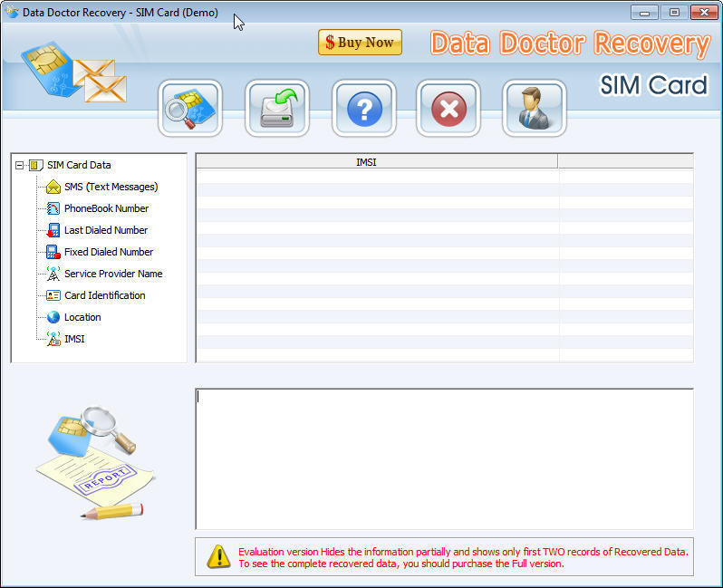The width and height of the screenshot is (723, 588).
Task: Open help with the question mark icon
Action: pyautogui.click(x=364, y=109)
